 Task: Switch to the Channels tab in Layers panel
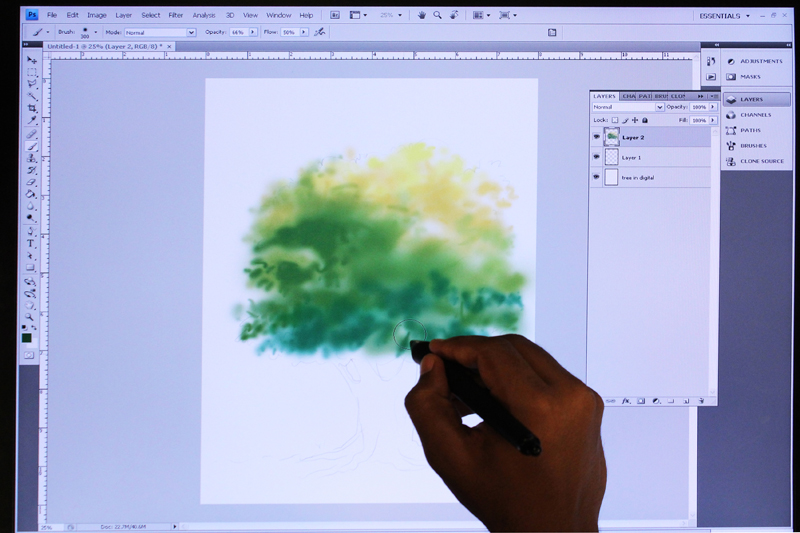coord(629,96)
